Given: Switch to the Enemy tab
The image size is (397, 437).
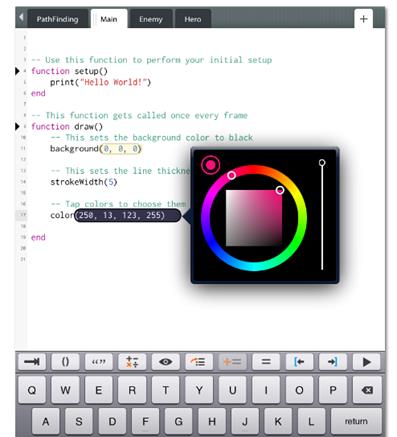Looking at the screenshot, I should click(x=151, y=19).
